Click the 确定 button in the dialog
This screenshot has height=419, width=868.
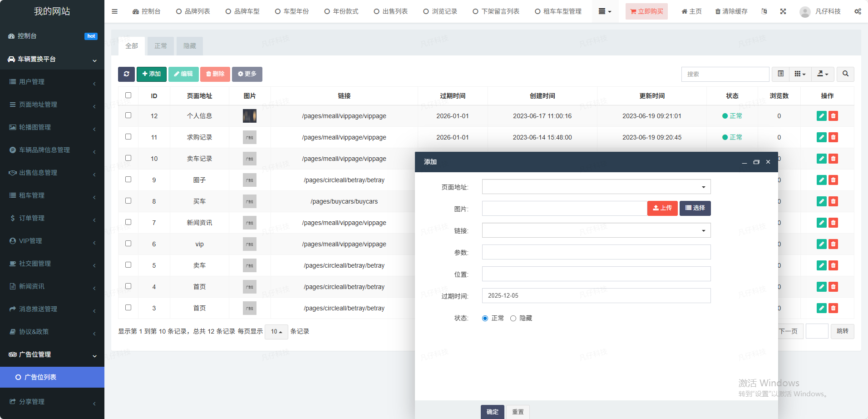(492, 412)
